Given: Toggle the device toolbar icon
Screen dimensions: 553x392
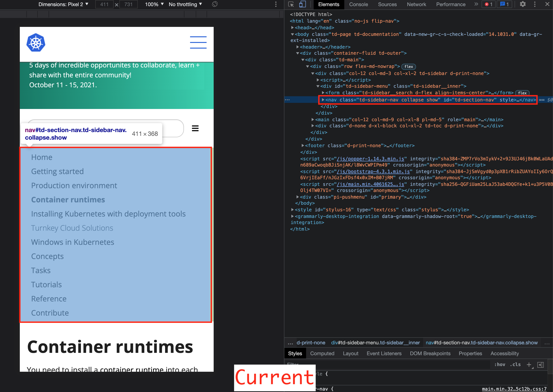Looking at the screenshot, I should [x=302, y=4].
